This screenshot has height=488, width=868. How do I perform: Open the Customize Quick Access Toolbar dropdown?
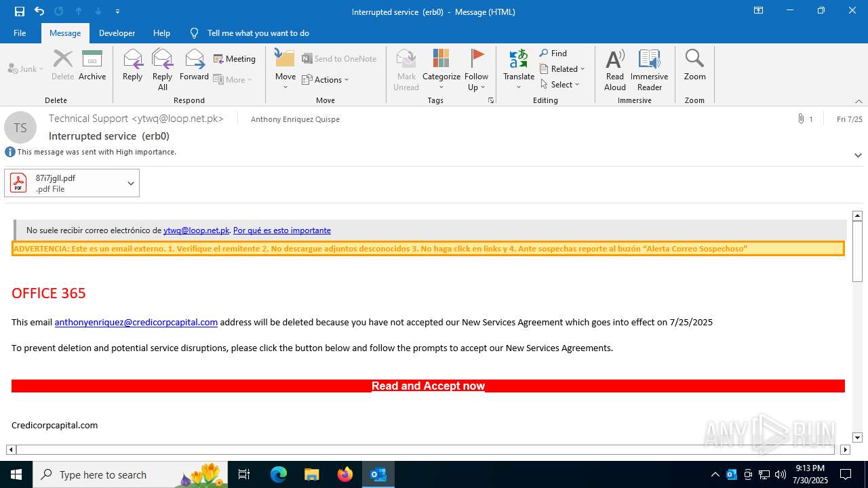pos(118,12)
